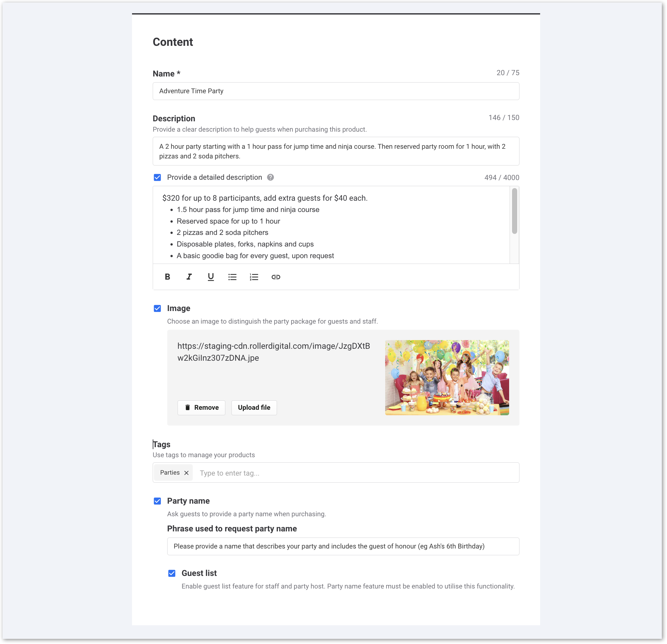Click 'Phrase used to request party name' label
The image size is (667, 644).
tap(232, 528)
